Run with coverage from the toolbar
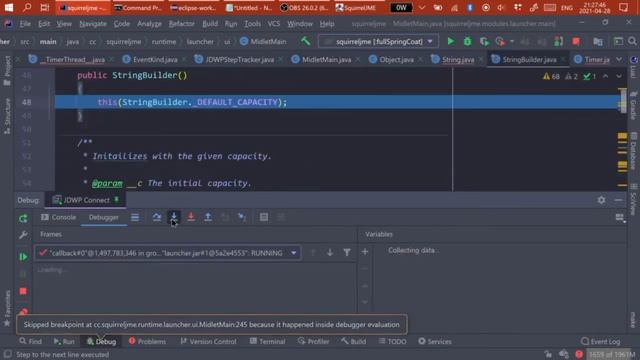 (484, 41)
